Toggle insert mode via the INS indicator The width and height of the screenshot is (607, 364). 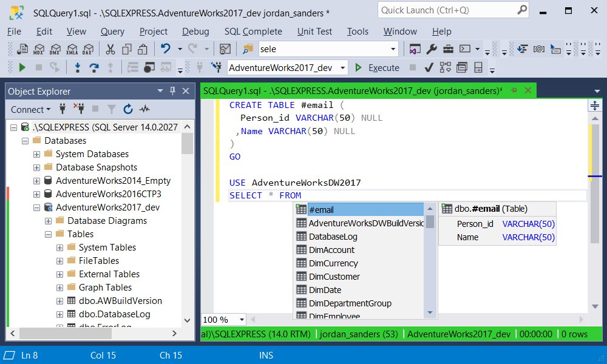pyautogui.click(x=266, y=355)
